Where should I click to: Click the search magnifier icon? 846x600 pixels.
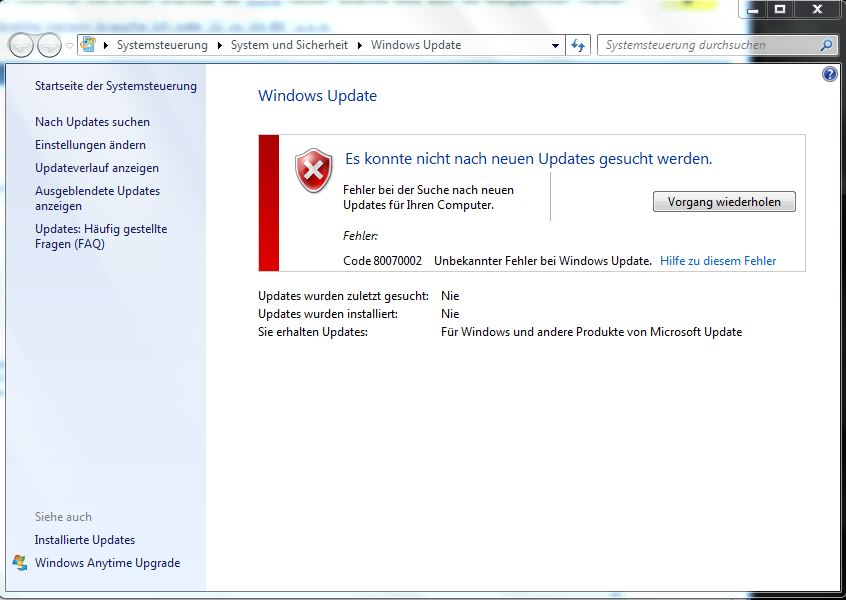point(826,45)
